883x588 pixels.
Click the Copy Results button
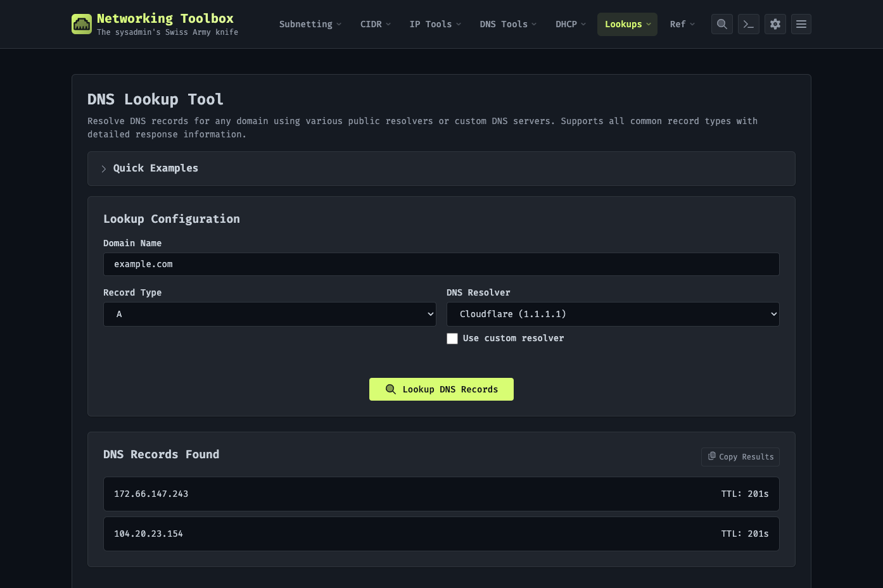(x=740, y=457)
